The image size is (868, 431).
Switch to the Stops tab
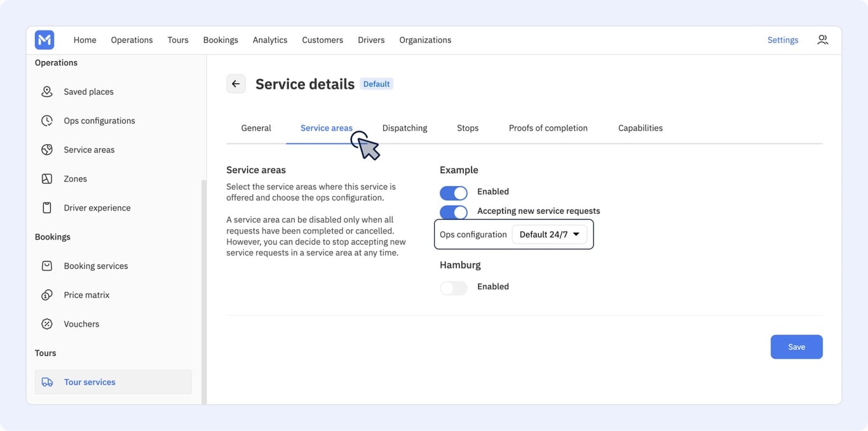[468, 128]
